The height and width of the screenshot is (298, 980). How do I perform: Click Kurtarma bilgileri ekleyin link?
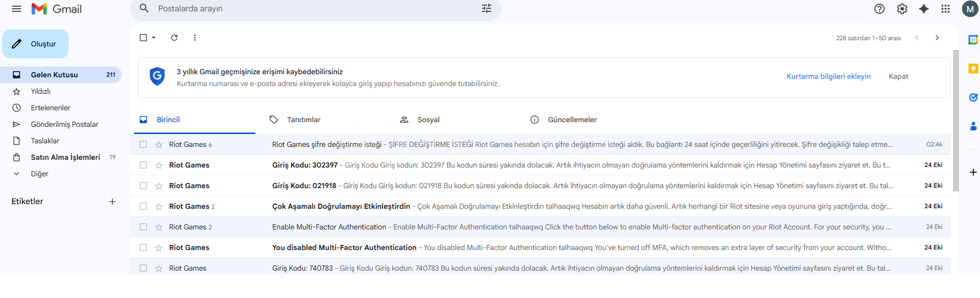[828, 76]
